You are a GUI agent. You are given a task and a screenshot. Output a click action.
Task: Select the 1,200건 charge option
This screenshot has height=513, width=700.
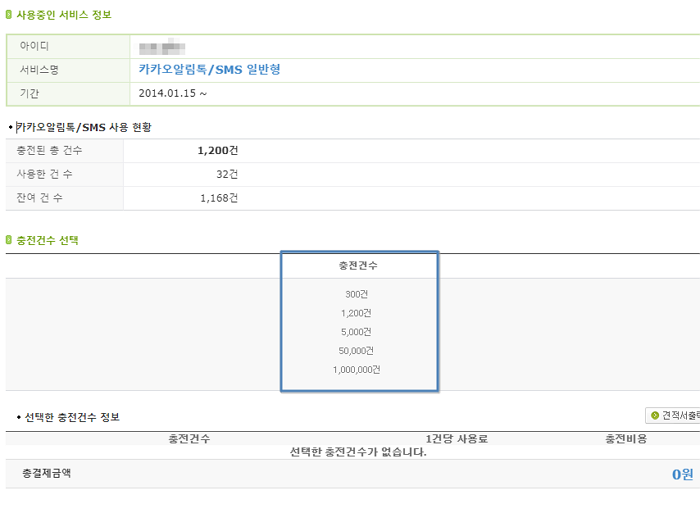356,313
